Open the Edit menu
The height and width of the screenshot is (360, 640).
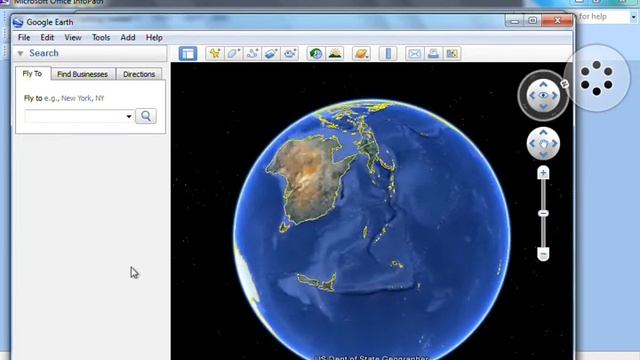tap(47, 38)
